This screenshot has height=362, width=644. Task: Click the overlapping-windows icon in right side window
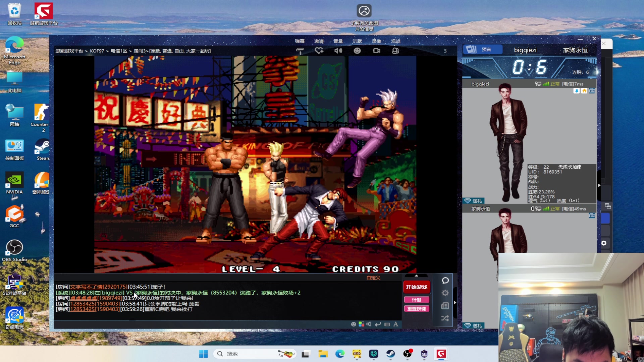[x=607, y=206]
